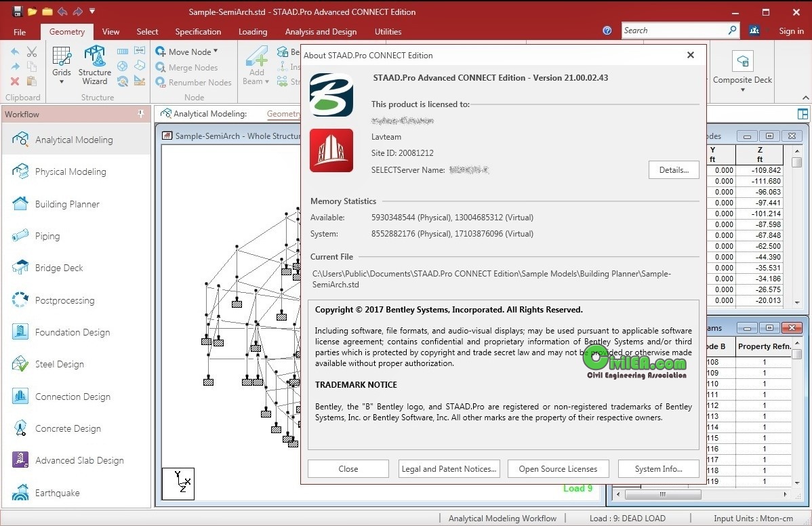Image resolution: width=812 pixels, height=526 pixels.
Task: Save the model with the floppy disk icon
Action: click(x=18, y=12)
